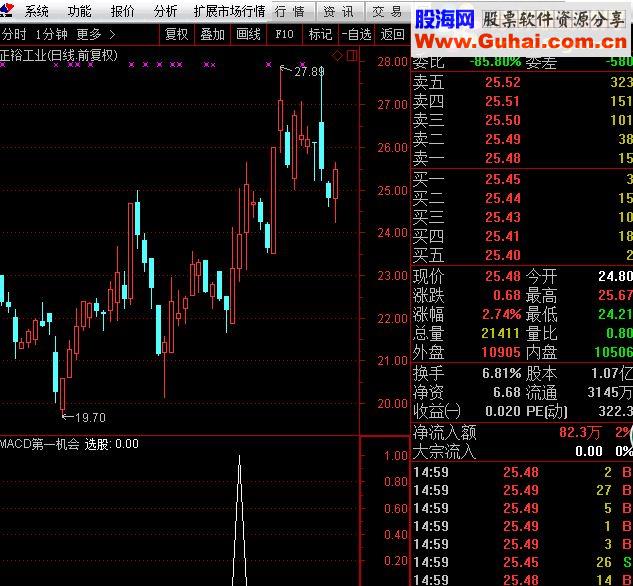Switch to the 交易 tab

pyautogui.click(x=387, y=12)
